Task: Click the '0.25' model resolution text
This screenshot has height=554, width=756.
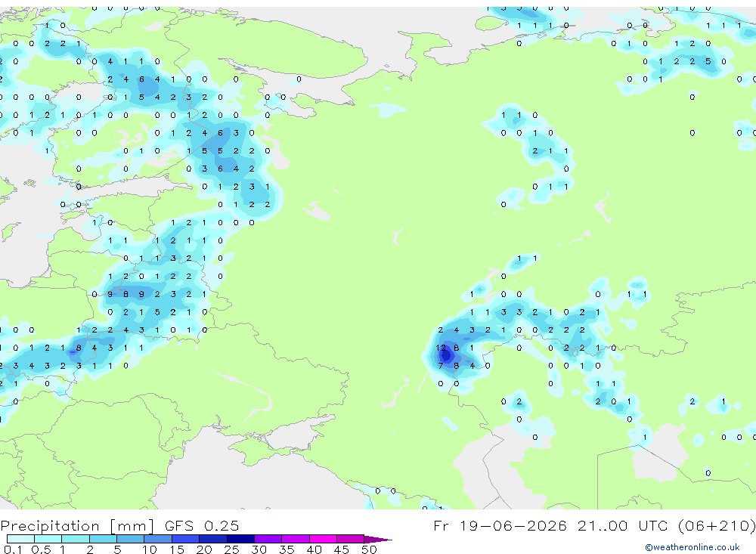Action: click(222, 525)
